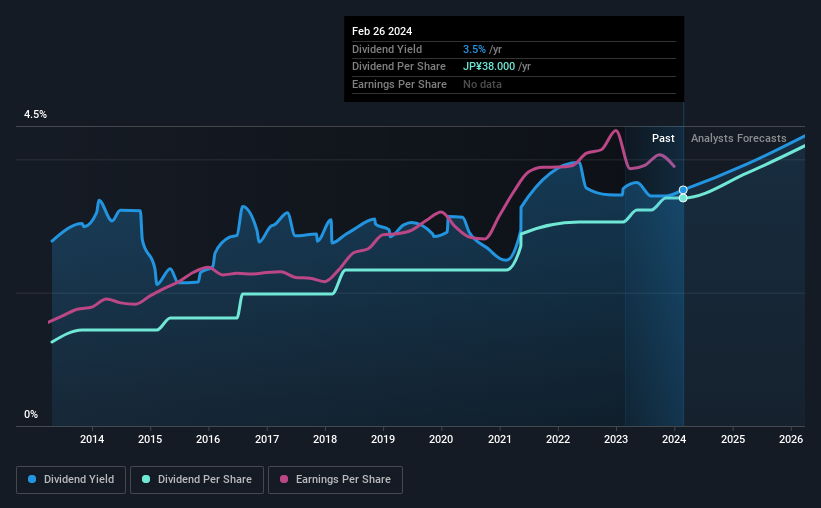This screenshot has height=508, width=821.
Task: Click the 2019 x-axis label
Action: [x=383, y=439]
